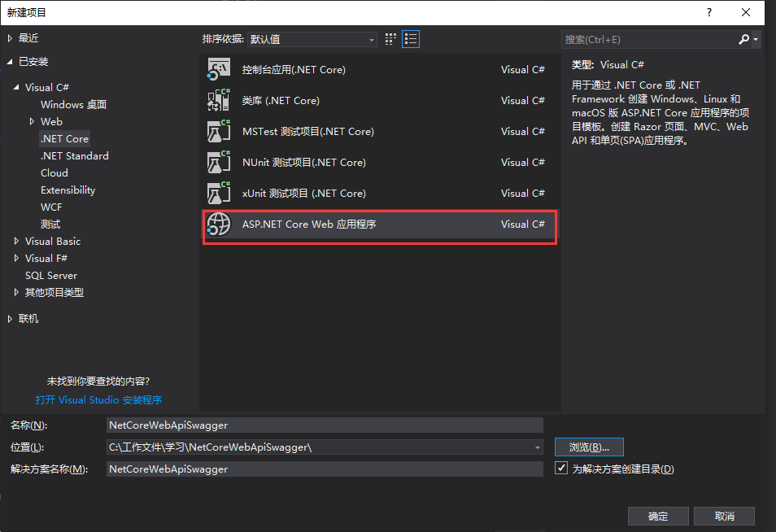This screenshot has height=532, width=776.
Task: Select the SQL Server category
Action: [x=51, y=275]
